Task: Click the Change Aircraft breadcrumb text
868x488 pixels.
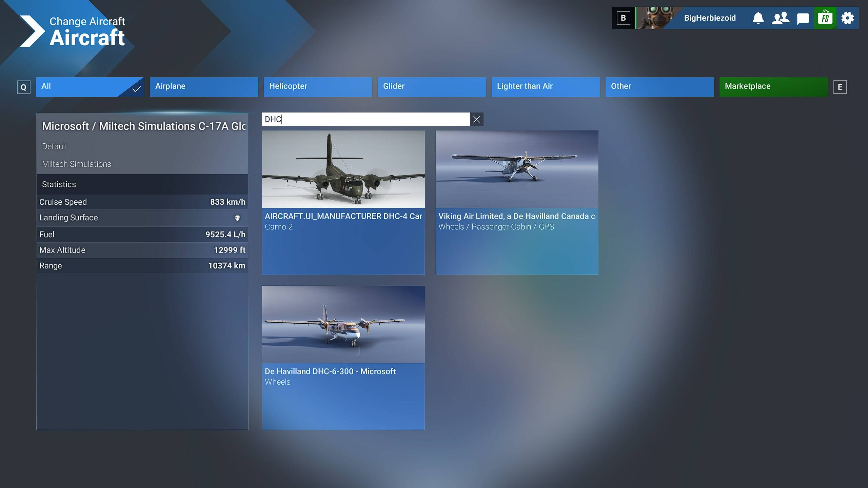Action: pos(87,21)
